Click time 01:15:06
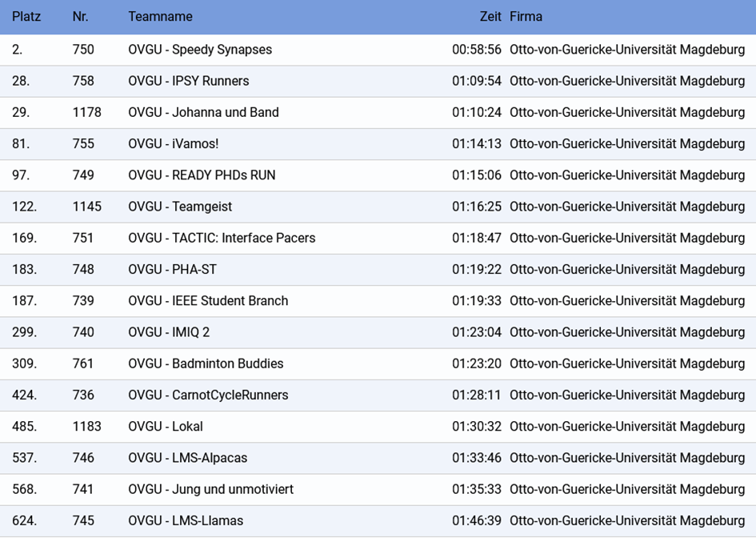Screen dimensions: 756x538 point(477,175)
